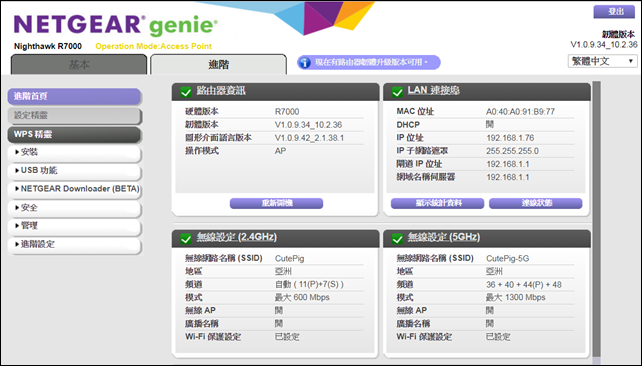Image resolution: width=642 pixels, height=366 pixels.
Task: Click green check icon beside 無線設定 (5GHz)
Action: [x=397, y=238]
